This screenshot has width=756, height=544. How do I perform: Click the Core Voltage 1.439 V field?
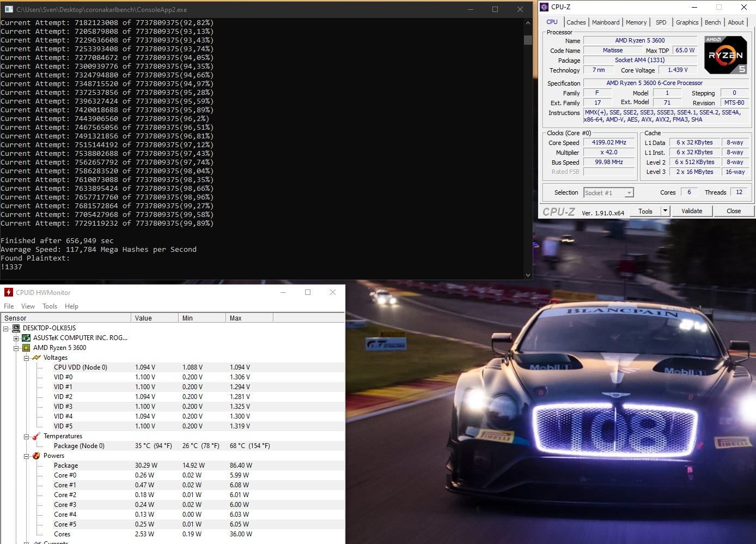point(678,70)
